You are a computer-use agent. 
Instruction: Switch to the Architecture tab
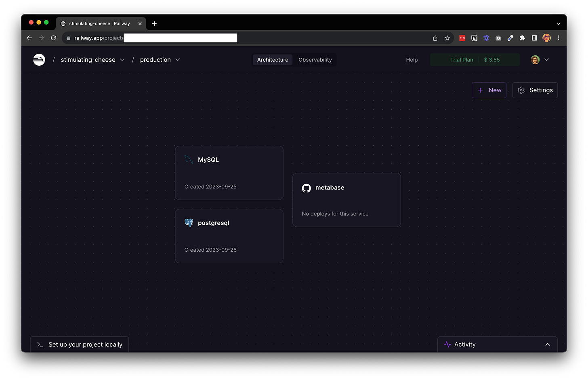tap(273, 60)
